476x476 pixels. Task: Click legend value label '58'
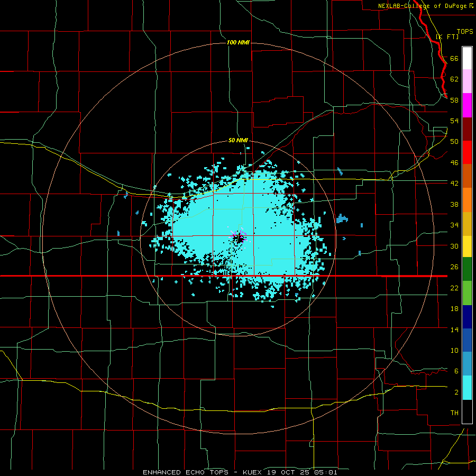click(454, 100)
